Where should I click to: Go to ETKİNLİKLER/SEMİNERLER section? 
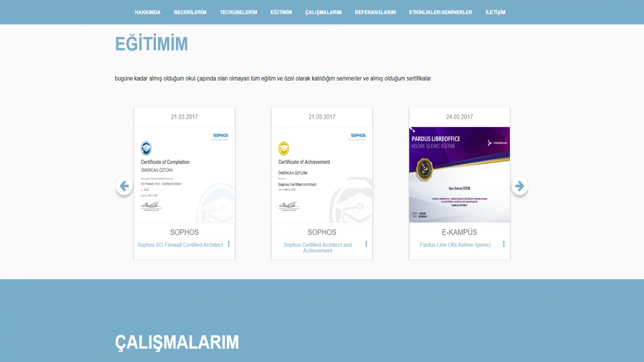440,12
